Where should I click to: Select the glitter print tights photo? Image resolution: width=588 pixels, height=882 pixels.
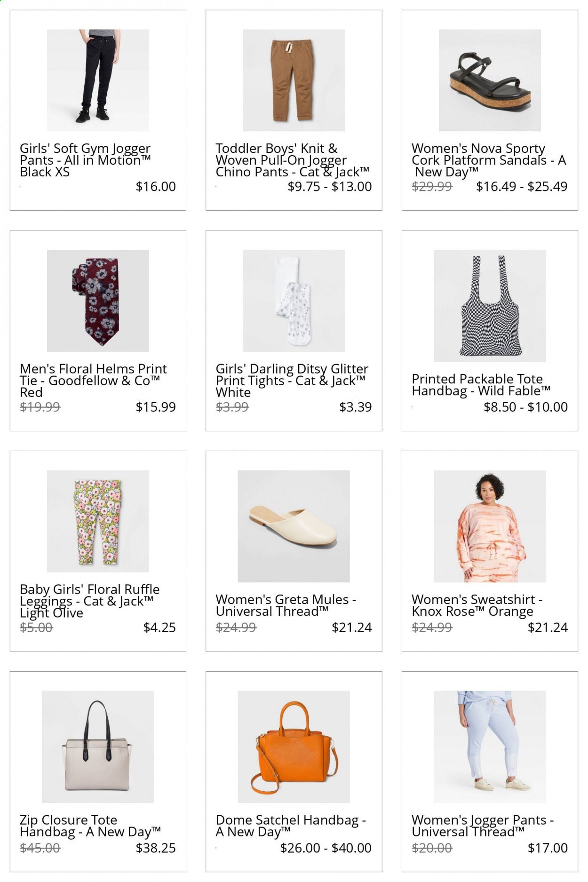pos(294,301)
